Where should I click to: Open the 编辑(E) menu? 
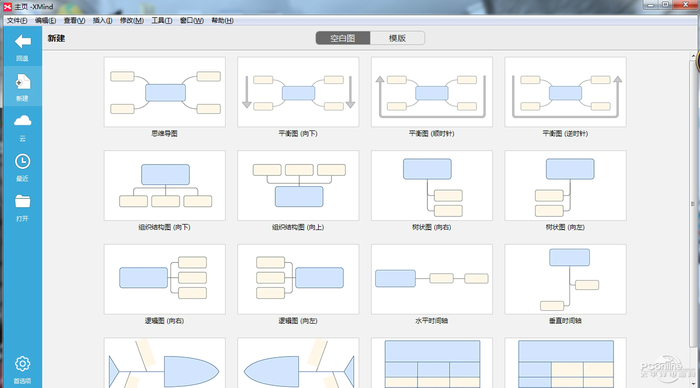(x=46, y=21)
